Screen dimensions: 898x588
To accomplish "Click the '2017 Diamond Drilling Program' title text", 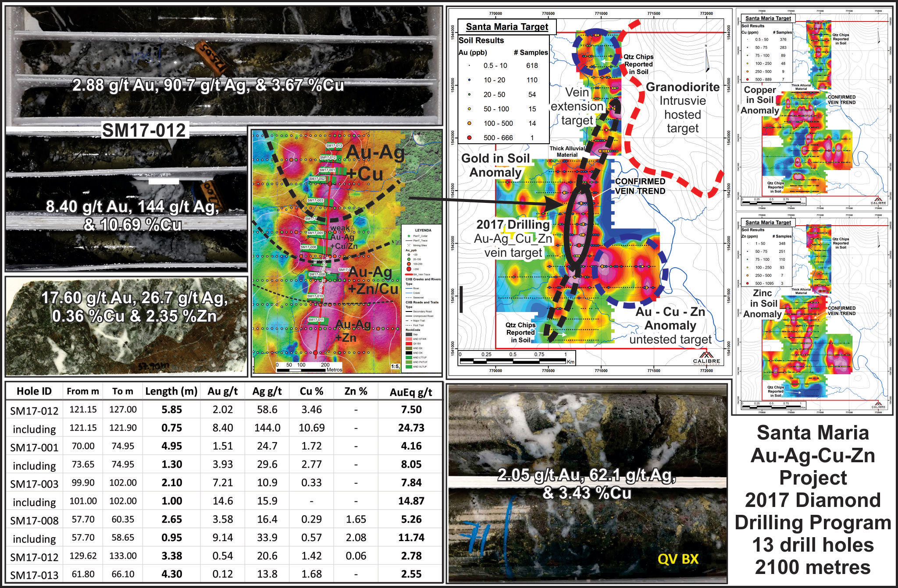I will click(x=813, y=511).
